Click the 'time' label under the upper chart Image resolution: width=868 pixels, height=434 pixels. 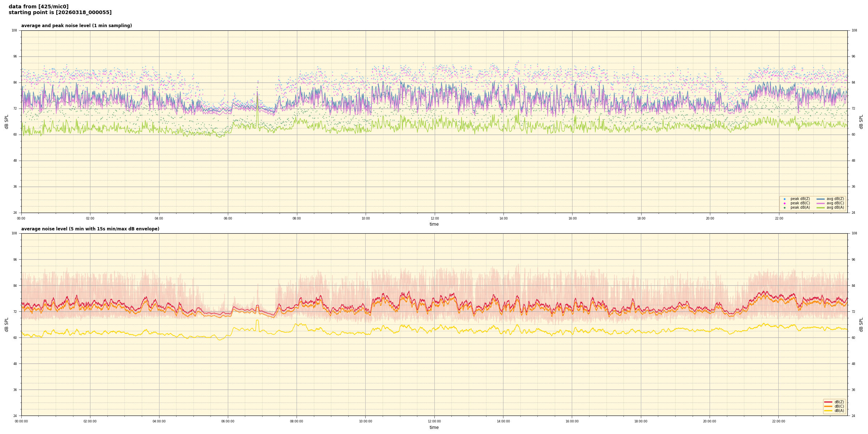coord(434,224)
